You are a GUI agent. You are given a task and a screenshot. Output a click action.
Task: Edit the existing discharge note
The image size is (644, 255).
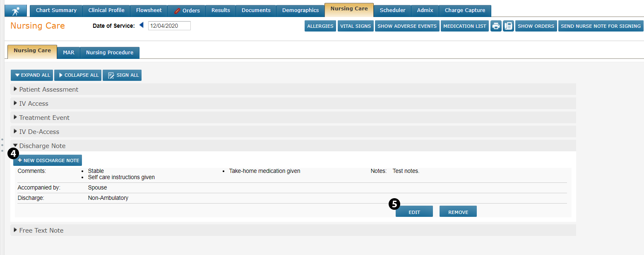414,212
